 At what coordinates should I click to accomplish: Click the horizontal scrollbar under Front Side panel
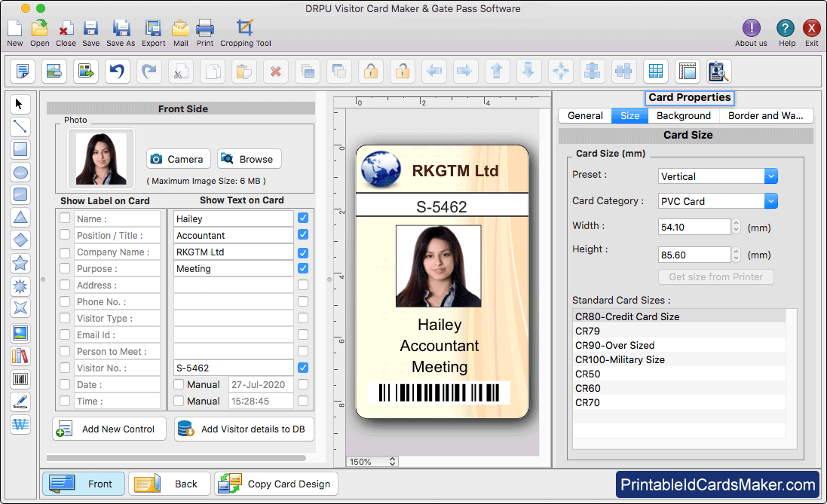coord(176,457)
